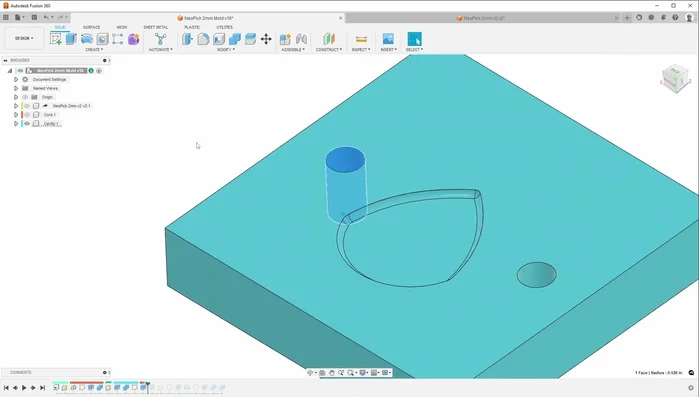This screenshot has width=699, height=397.
Task: Select the Move/Copy arrows tool
Action: pyautogui.click(x=266, y=39)
